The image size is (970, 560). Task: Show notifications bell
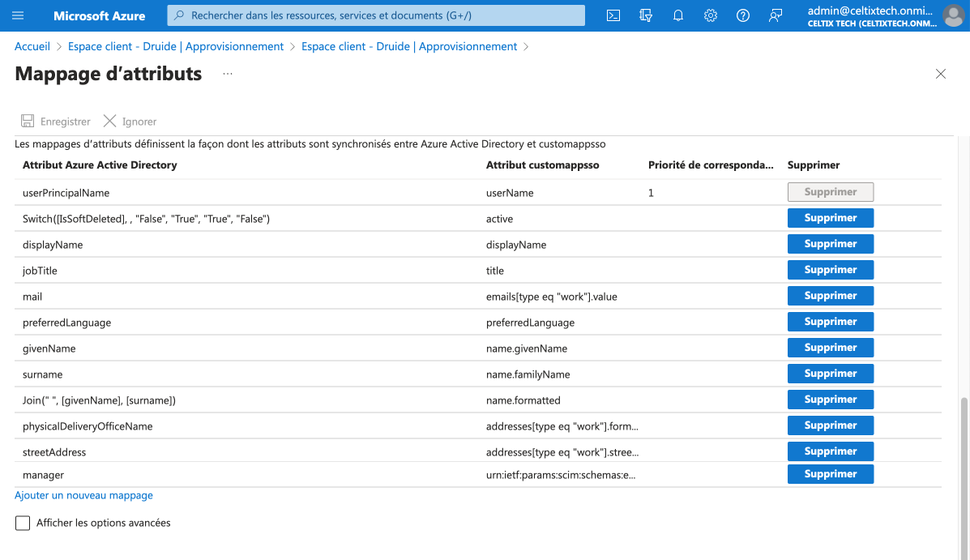coord(678,15)
